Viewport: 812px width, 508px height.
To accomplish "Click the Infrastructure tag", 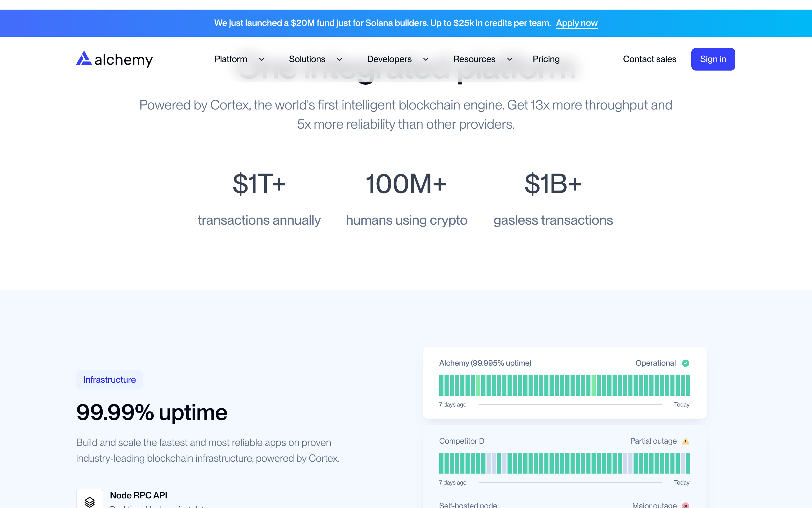I will click(x=109, y=380).
